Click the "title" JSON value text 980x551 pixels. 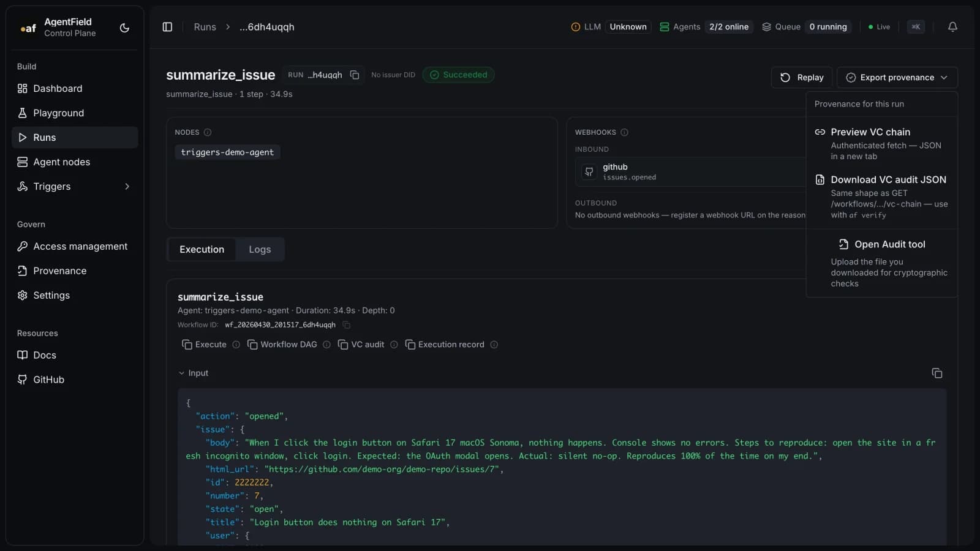tap(349, 522)
